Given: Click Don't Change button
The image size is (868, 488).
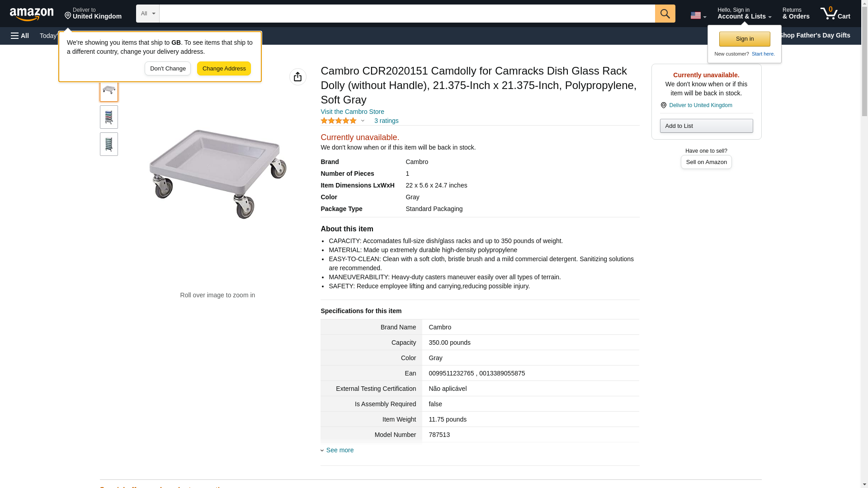Looking at the screenshot, I should click(168, 69).
